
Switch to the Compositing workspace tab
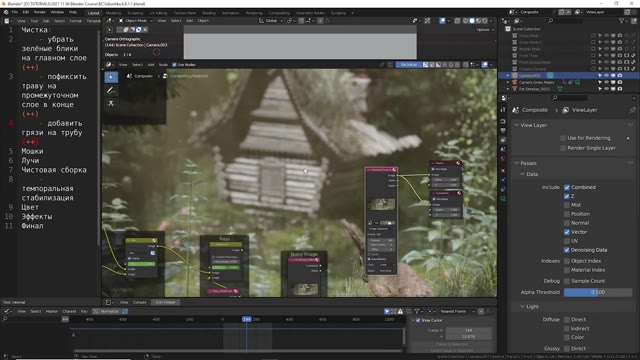[x=279, y=13]
